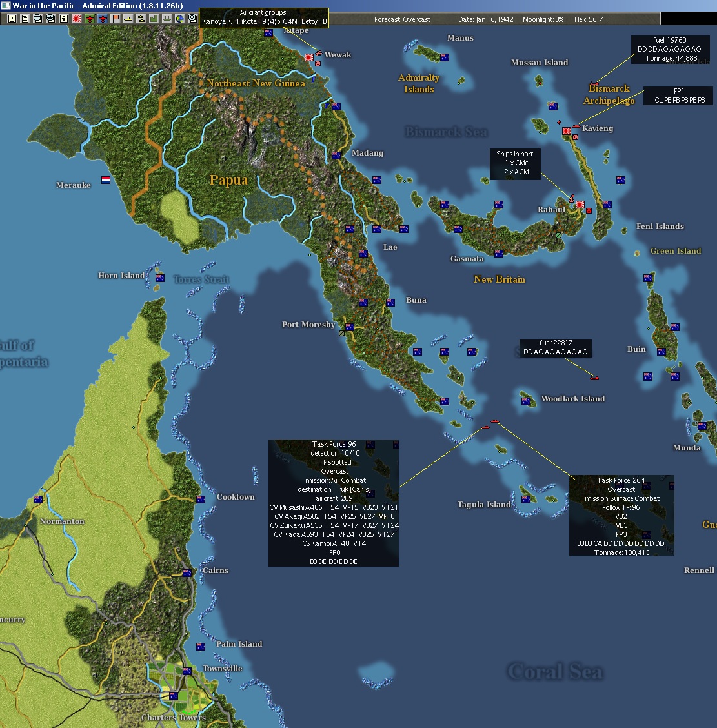The width and height of the screenshot is (717, 728).
Task: Click the Task Force 264 info popup
Action: pyautogui.click(x=621, y=516)
